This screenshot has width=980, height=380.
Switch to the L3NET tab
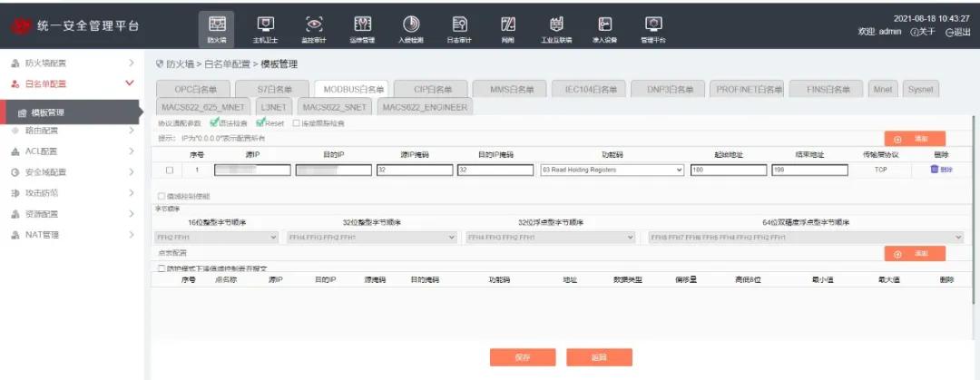pyautogui.click(x=274, y=108)
